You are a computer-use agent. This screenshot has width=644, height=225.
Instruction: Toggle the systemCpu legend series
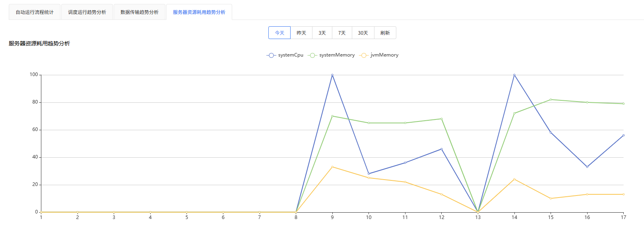click(285, 55)
